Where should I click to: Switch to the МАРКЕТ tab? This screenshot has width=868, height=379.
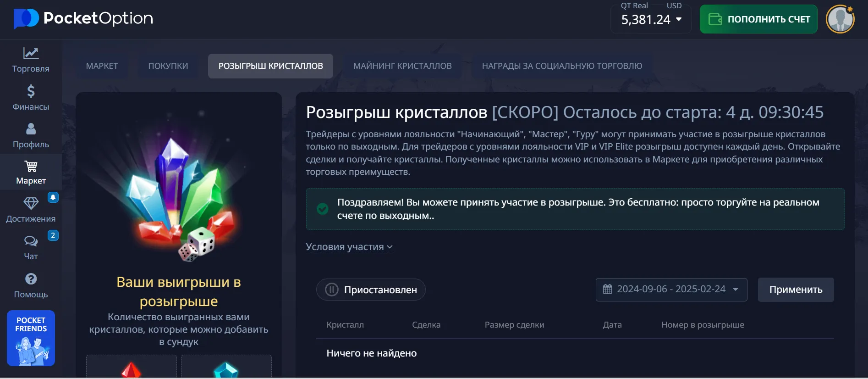tap(102, 66)
